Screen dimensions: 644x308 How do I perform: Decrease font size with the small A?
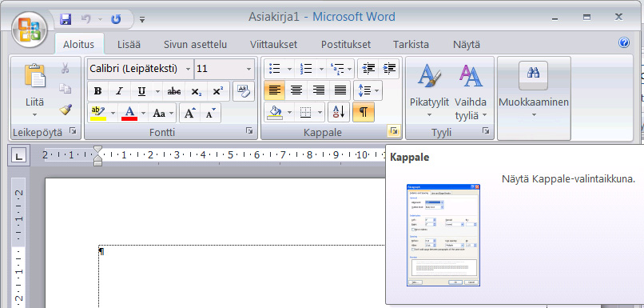pos(210,113)
